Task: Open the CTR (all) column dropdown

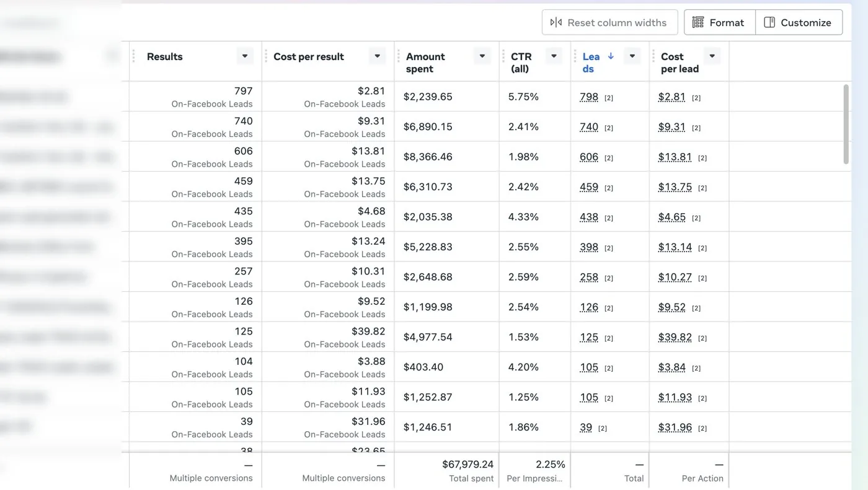Action: click(554, 56)
